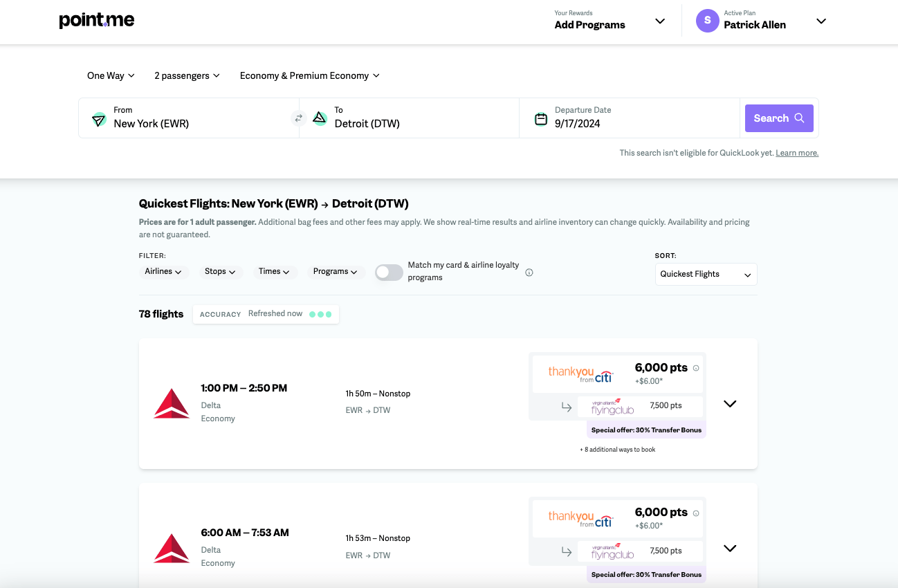Click the From field New York (EWR)
Viewport: 898px width, 588px height.
(189, 118)
